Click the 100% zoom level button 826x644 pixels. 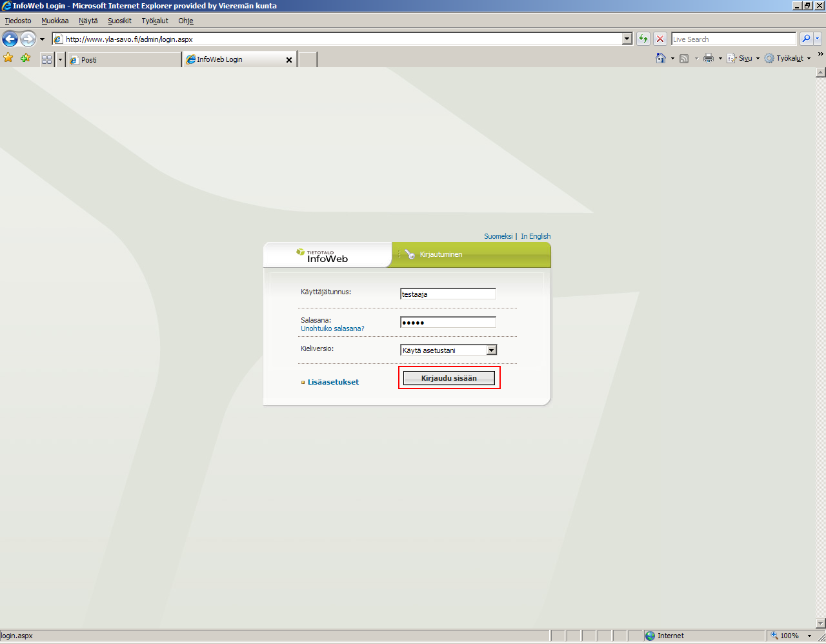(x=784, y=636)
